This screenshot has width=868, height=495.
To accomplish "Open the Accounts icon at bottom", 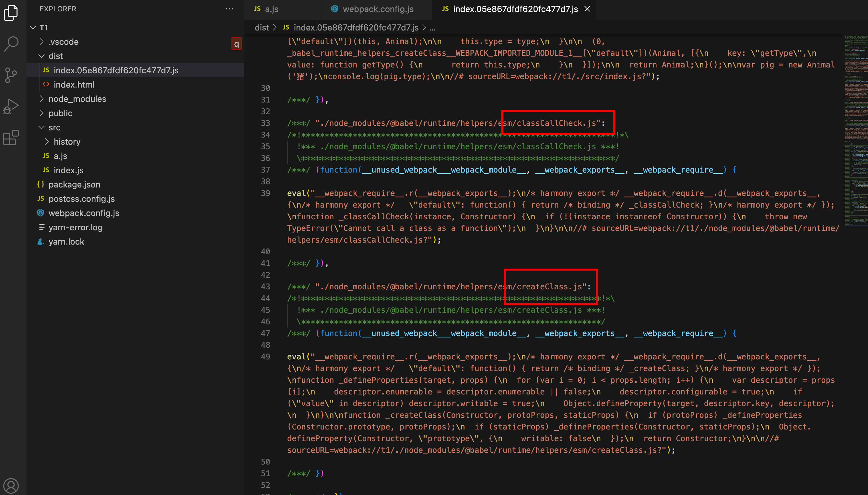I will [x=11, y=486].
